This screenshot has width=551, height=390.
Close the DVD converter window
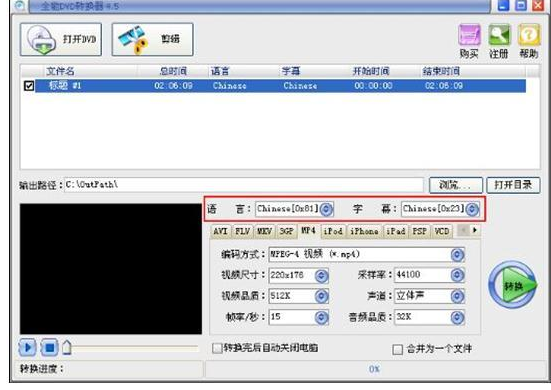538,5
